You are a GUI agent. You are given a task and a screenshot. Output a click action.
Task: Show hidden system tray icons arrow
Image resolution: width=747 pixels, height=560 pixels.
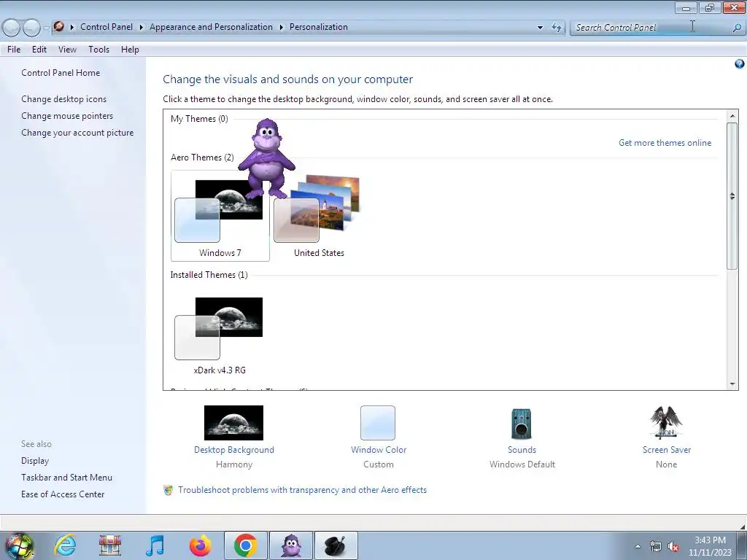(638, 546)
